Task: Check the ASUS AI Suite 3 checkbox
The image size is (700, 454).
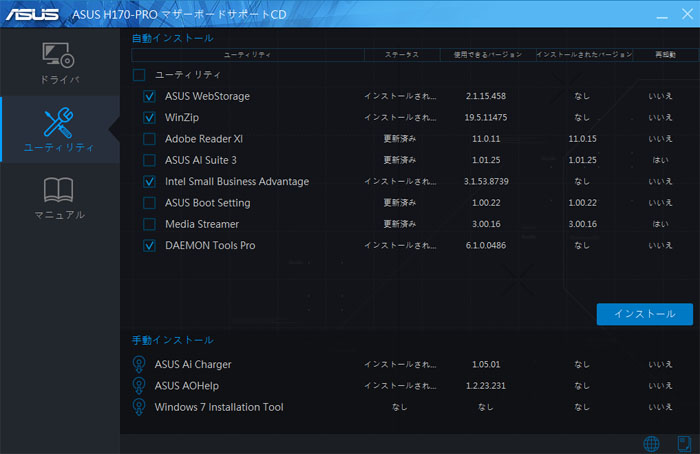Action: (149, 160)
